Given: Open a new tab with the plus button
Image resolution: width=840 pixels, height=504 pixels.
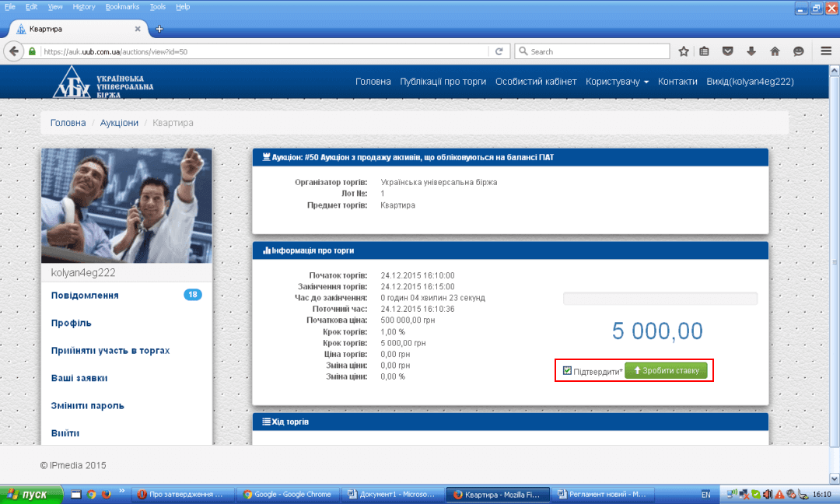Looking at the screenshot, I should click(159, 29).
